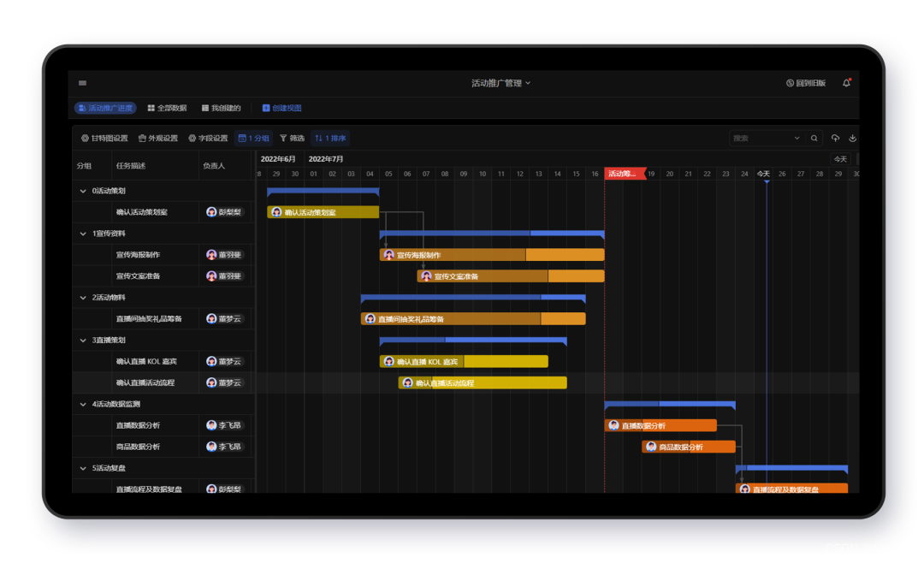Click the assignee avatar in the 商品数据分析 row
The width and height of the screenshot is (924, 563).
211,447
